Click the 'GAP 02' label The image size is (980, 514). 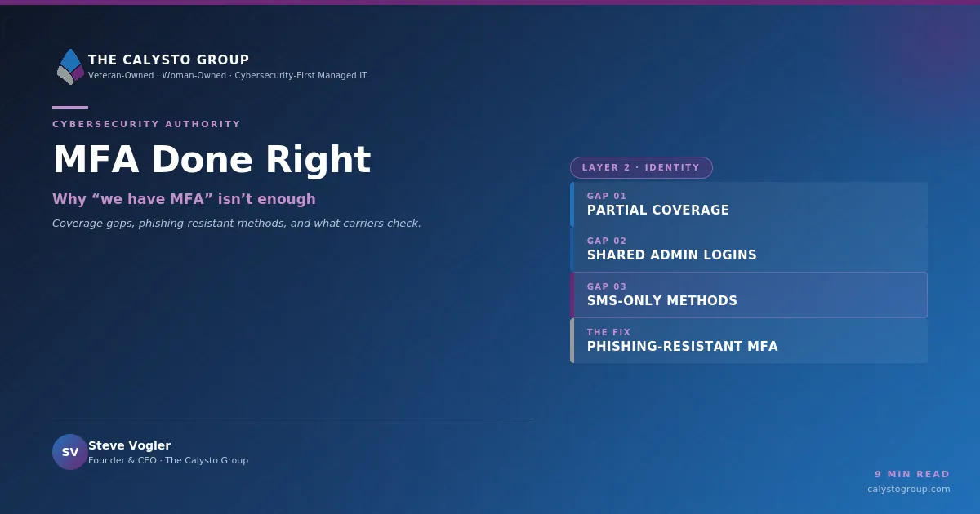(607, 241)
